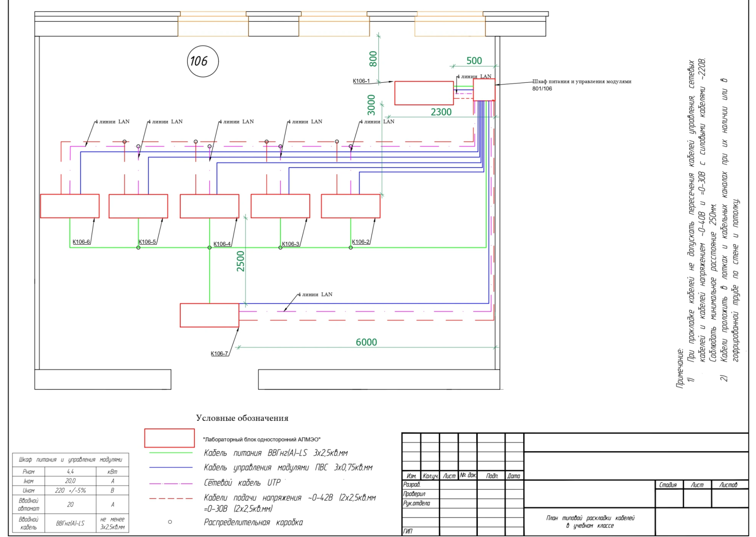Click the 4,4 kW value in cabinet table
The width and height of the screenshot is (756, 537).
tap(70, 471)
